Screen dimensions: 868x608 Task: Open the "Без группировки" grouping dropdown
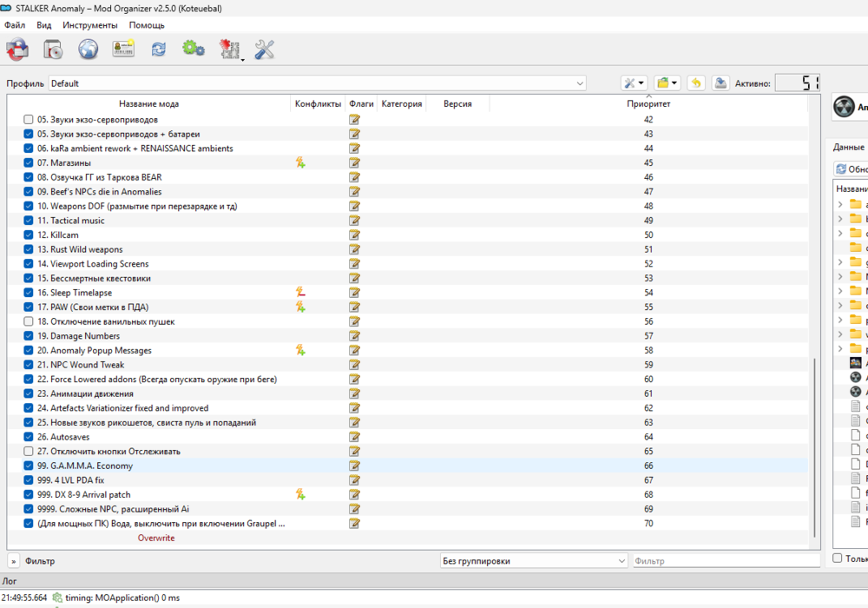pyautogui.click(x=533, y=561)
